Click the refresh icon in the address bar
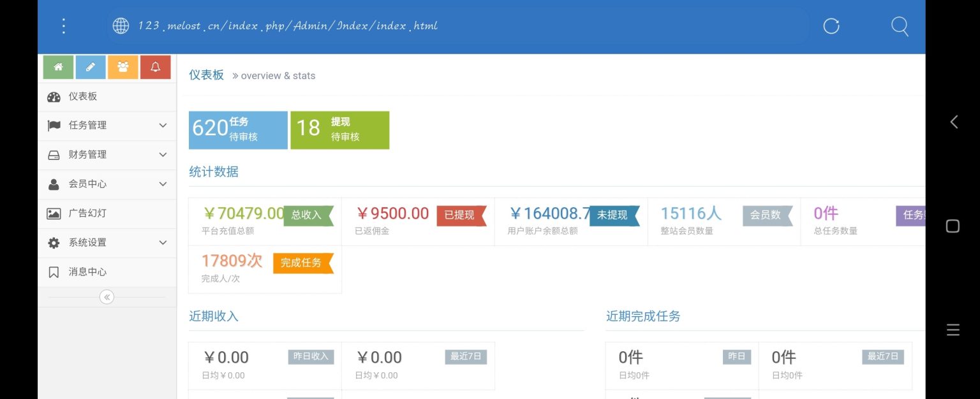The image size is (980, 399). coord(831,26)
